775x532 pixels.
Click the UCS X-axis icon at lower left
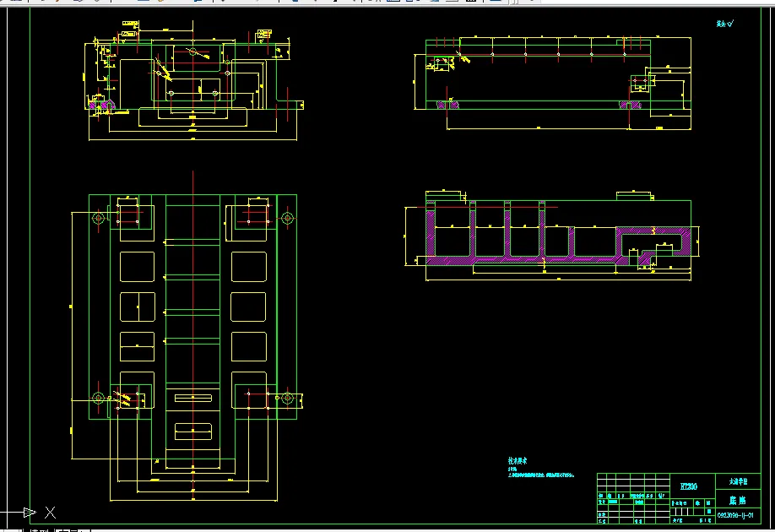coord(29,513)
